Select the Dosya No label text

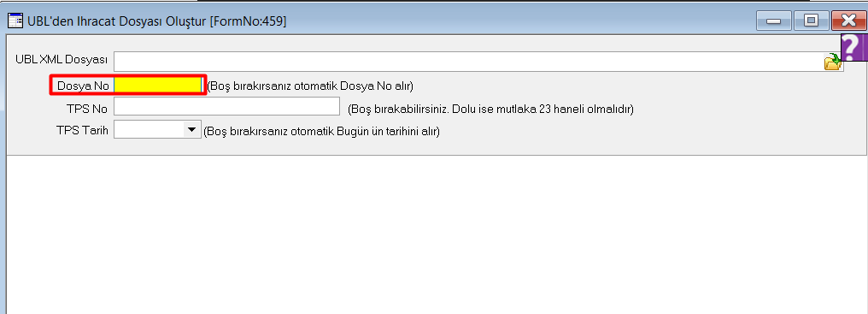pos(83,86)
